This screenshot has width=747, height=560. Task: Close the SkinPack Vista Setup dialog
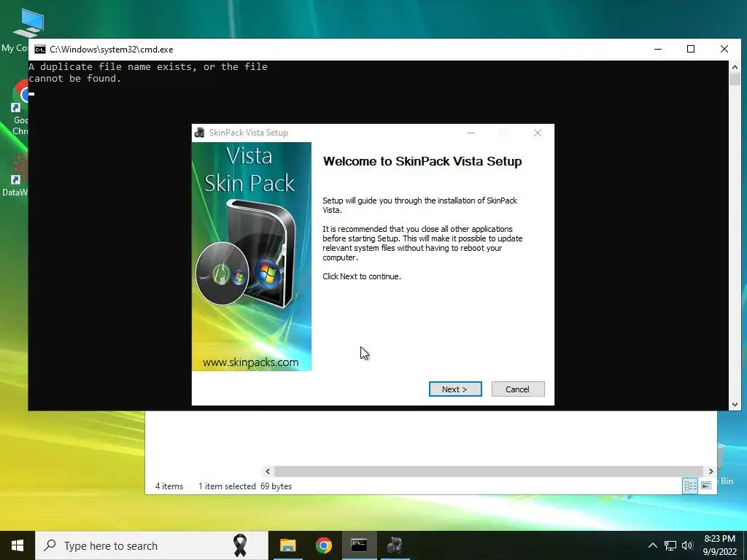pyautogui.click(x=538, y=133)
